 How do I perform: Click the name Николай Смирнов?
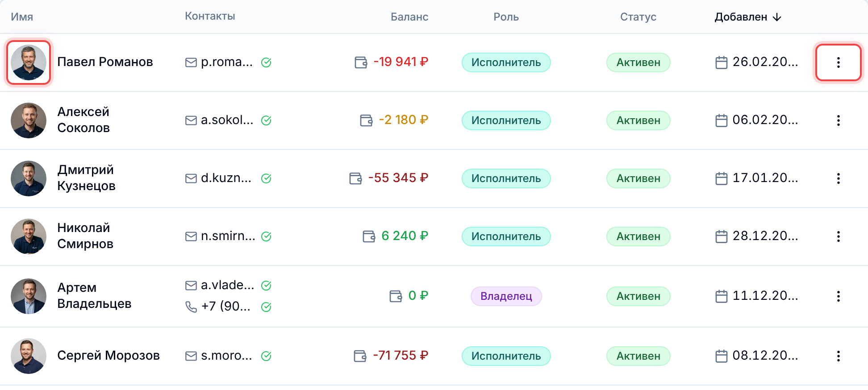[x=85, y=236]
